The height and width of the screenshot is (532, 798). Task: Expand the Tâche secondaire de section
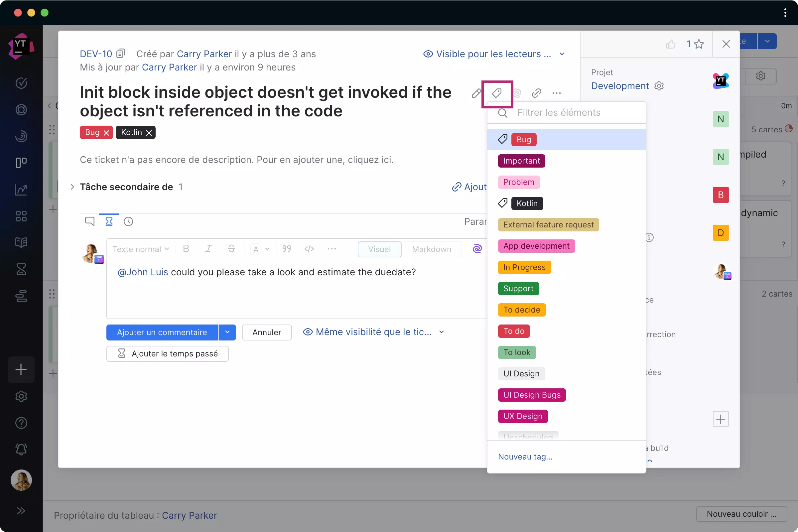click(x=72, y=187)
